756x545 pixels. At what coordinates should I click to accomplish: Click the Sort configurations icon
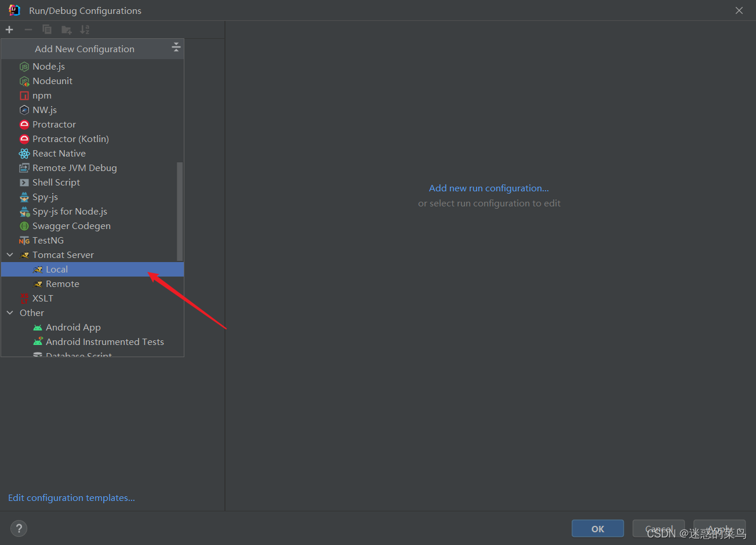tap(85, 30)
